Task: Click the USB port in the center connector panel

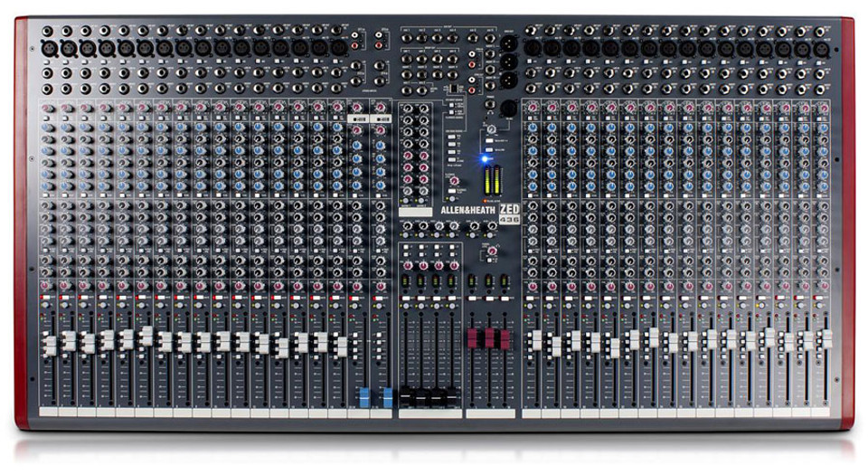Action: click(453, 90)
